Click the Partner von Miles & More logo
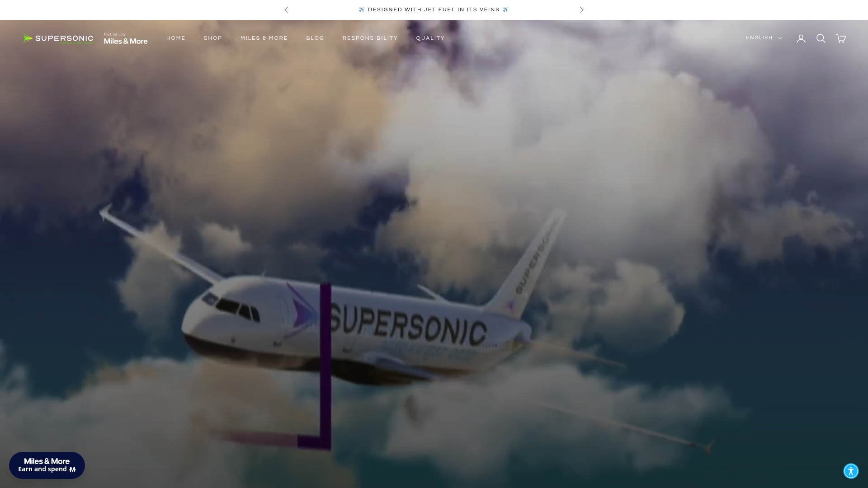868x488 pixels. (126, 38)
